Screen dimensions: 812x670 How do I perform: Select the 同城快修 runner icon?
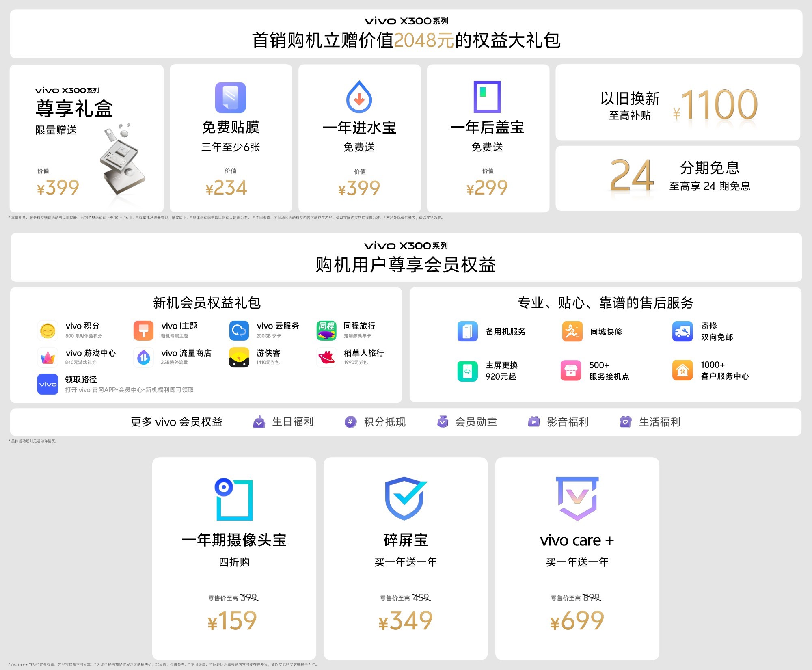pyautogui.click(x=572, y=331)
